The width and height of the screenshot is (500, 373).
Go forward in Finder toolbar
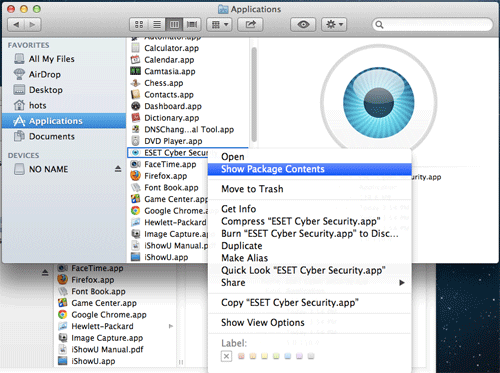click(33, 25)
